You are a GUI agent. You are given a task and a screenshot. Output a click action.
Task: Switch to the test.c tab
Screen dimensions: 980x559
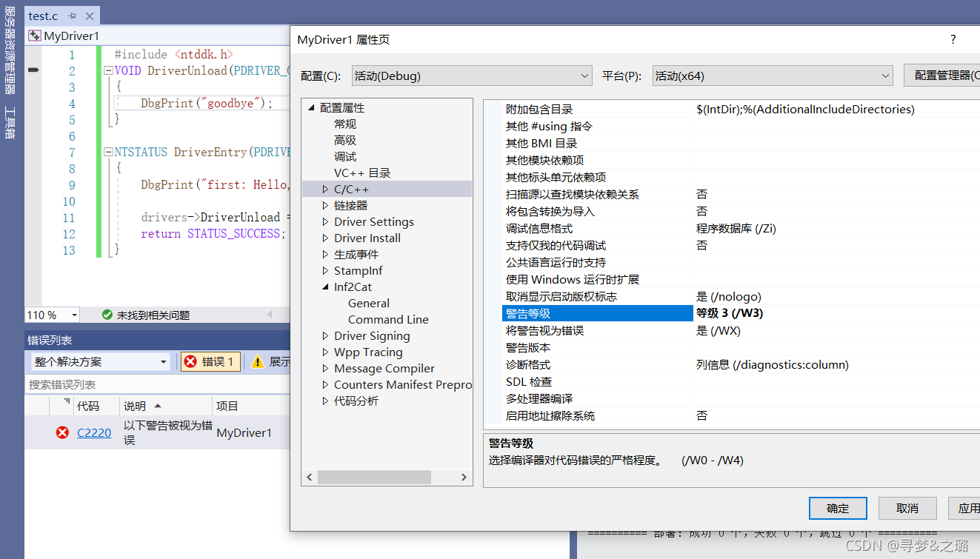[43, 16]
